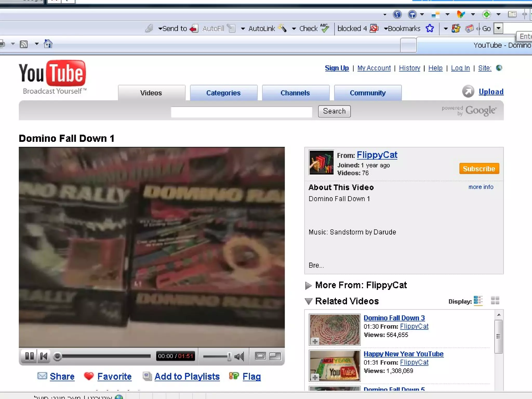The height and width of the screenshot is (399, 532).
Task: Click the site globe icon in header
Action: coord(499,68)
